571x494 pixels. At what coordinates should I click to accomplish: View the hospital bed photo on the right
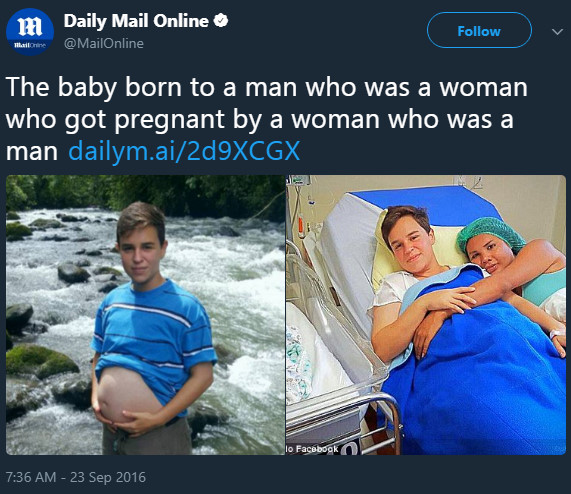[x=426, y=315]
